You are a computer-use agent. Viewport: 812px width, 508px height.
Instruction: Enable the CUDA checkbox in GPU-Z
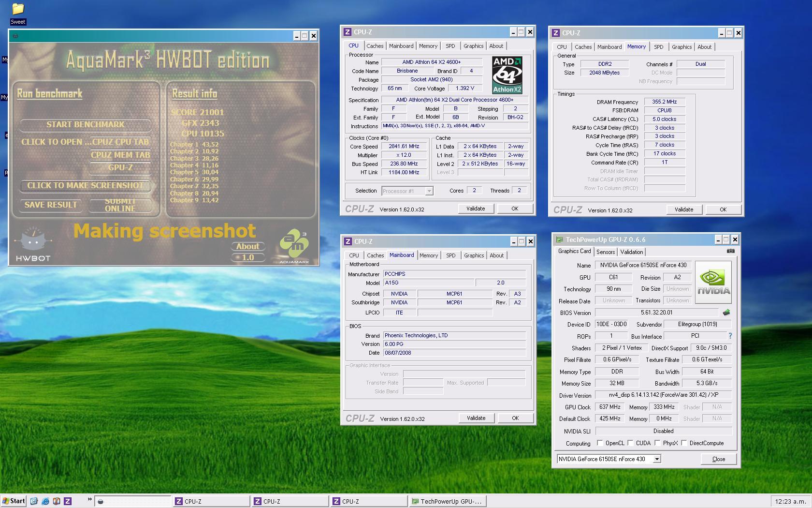pos(630,443)
